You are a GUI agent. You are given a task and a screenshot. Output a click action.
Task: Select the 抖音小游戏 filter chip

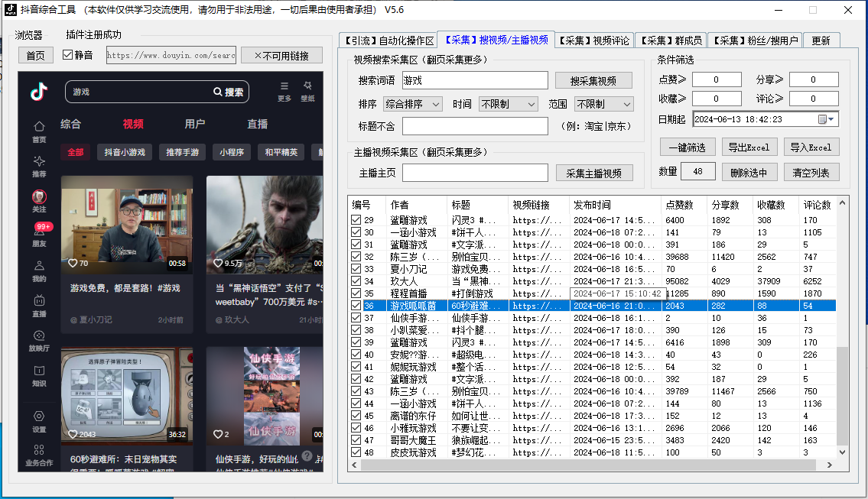(125, 151)
